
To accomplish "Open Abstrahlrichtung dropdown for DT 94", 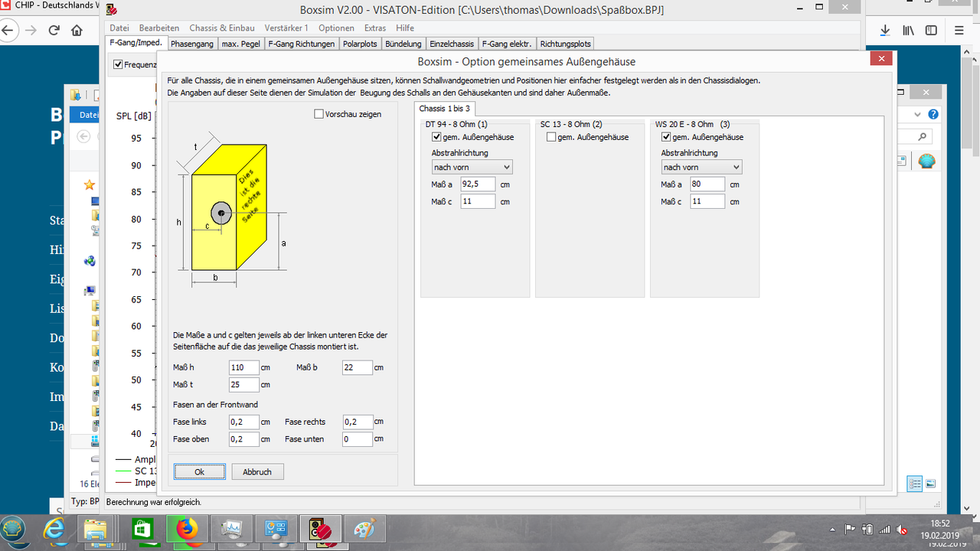I will click(472, 167).
